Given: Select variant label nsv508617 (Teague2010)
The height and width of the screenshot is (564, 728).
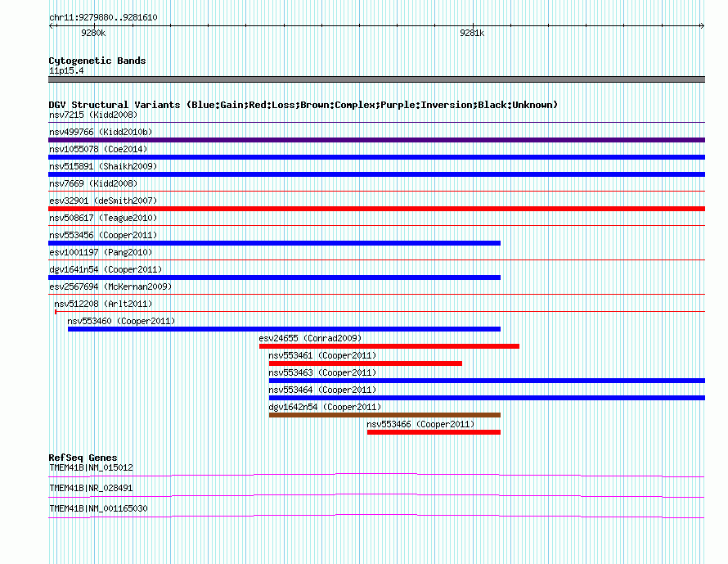Looking at the screenshot, I should pos(103,218).
